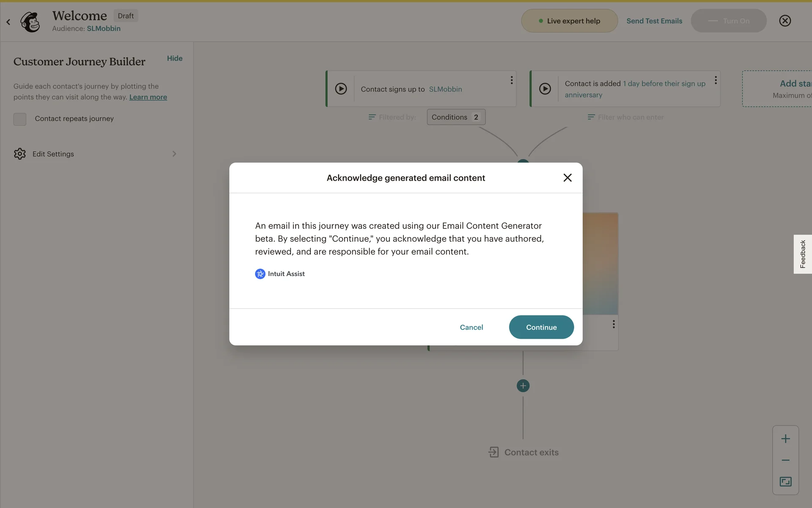
Task: Close the acknowledge dialog with X
Action: click(568, 178)
